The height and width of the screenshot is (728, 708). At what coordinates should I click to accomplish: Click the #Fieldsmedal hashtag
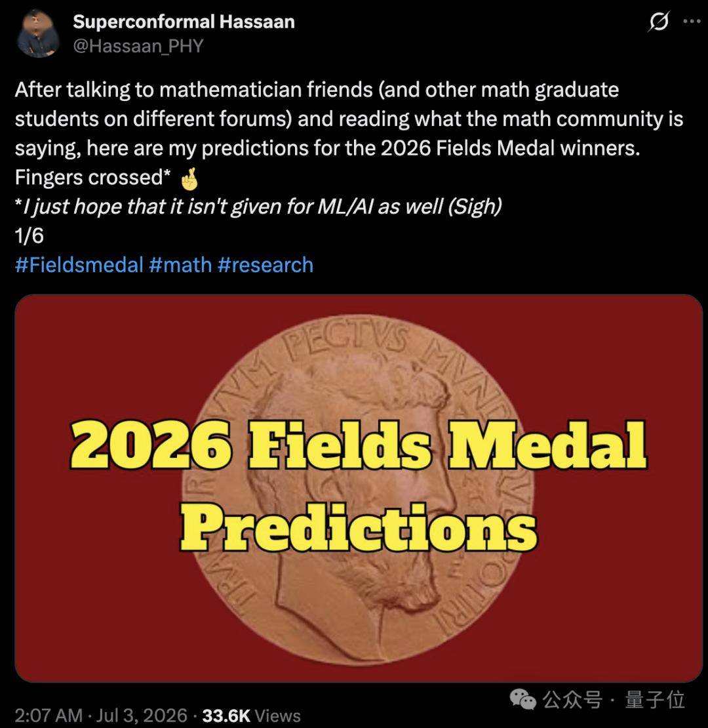click(x=79, y=265)
